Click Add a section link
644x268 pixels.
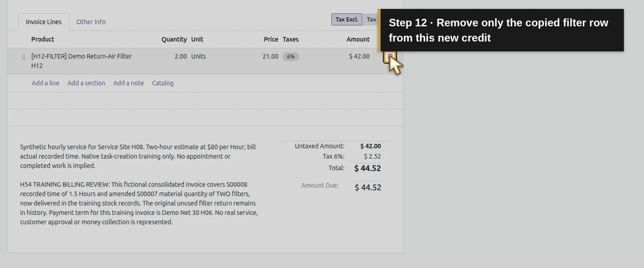click(x=86, y=83)
